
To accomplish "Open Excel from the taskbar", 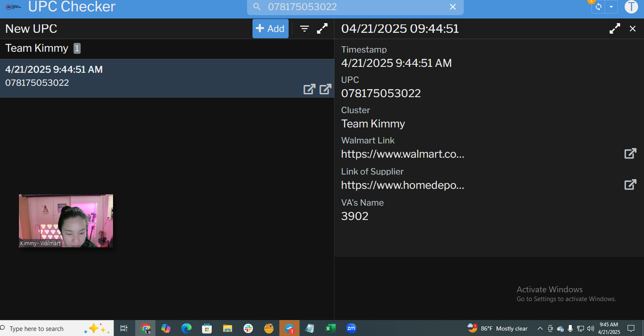I will 331,328.
